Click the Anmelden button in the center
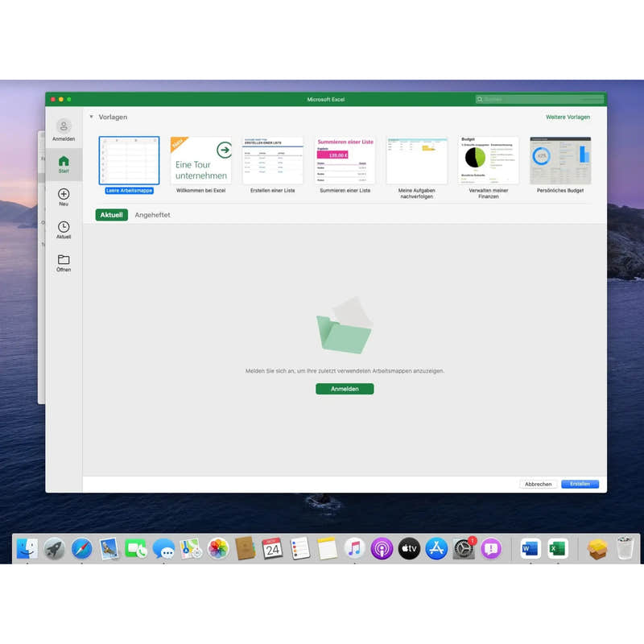The height and width of the screenshot is (644, 644). tap(344, 389)
